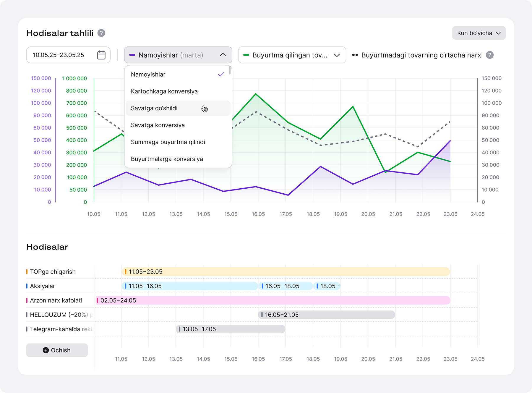
Task: Click the checkmark next to Namoyishlar
Action: pyautogui.click(x=221, y=75)
